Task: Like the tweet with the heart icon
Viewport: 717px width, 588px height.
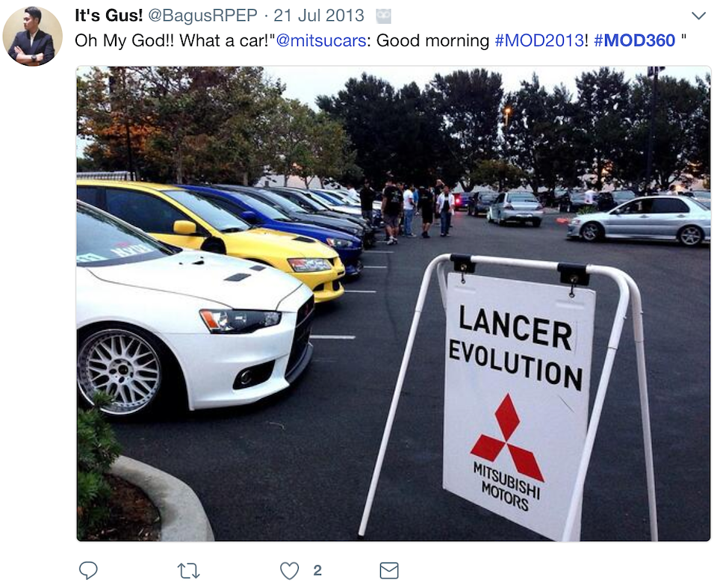Action: (290, 571)
